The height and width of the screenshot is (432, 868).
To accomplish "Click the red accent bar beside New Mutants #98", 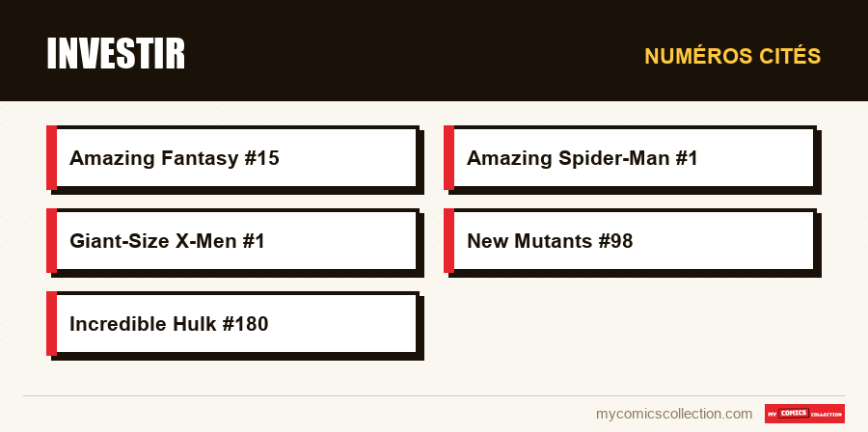I will pos(448,241).
